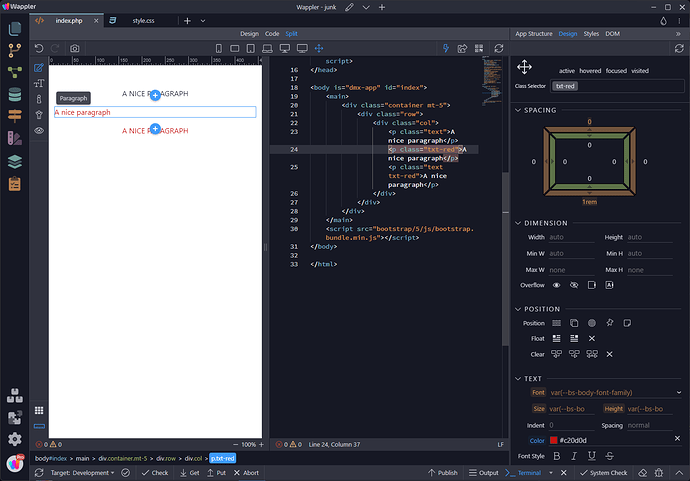
Task: Open the tabs overflow chevron next to plus
Action: click(203, 21)
